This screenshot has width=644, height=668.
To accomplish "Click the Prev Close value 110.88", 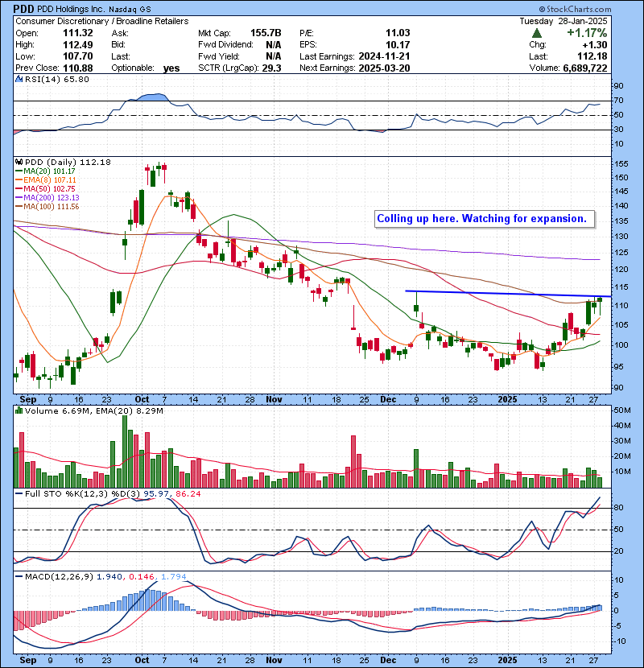I will 78,68.
